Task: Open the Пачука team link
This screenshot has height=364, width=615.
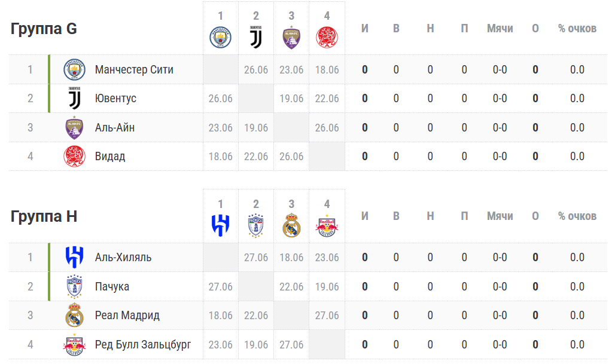Action: coord(112,286)
